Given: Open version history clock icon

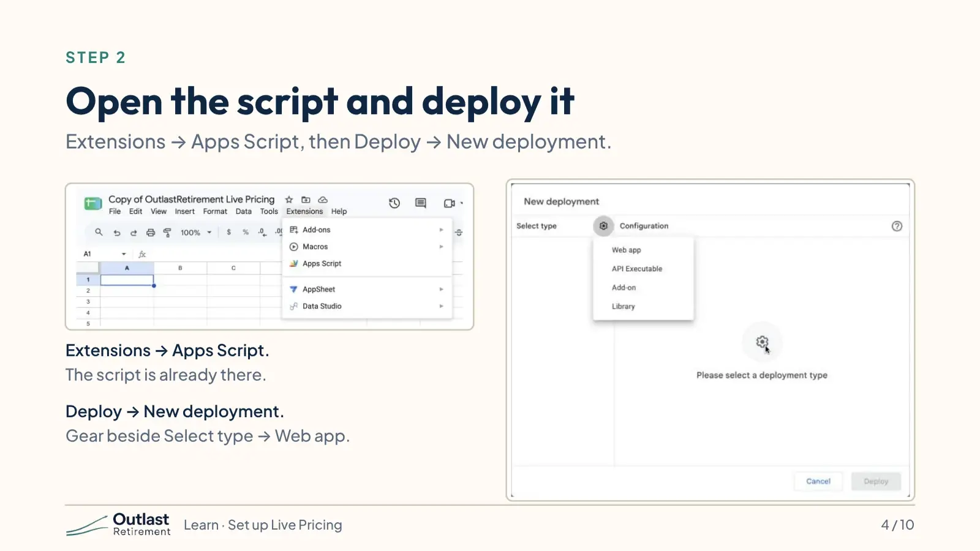Looking at the screenshot, I should 394,203.
